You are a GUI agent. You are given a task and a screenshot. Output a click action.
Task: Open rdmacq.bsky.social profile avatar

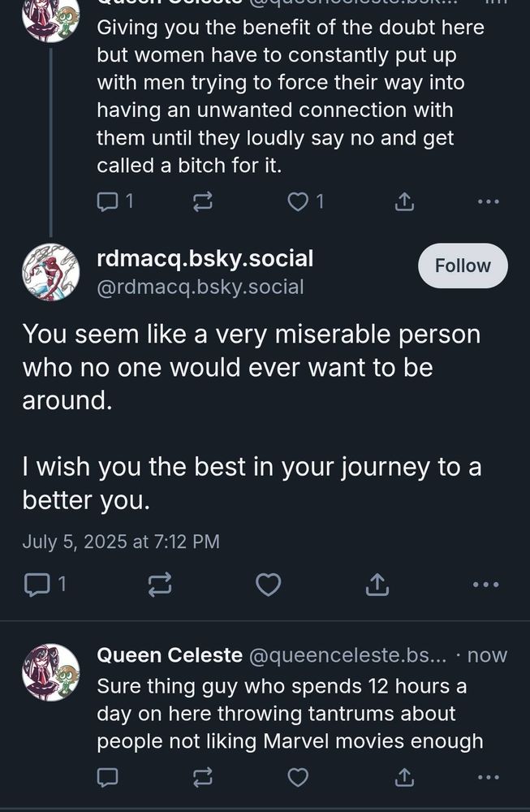(50, 273)
